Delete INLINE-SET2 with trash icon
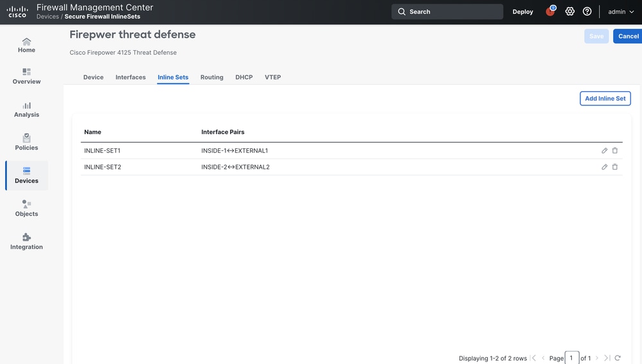 [x=614, y=167]
